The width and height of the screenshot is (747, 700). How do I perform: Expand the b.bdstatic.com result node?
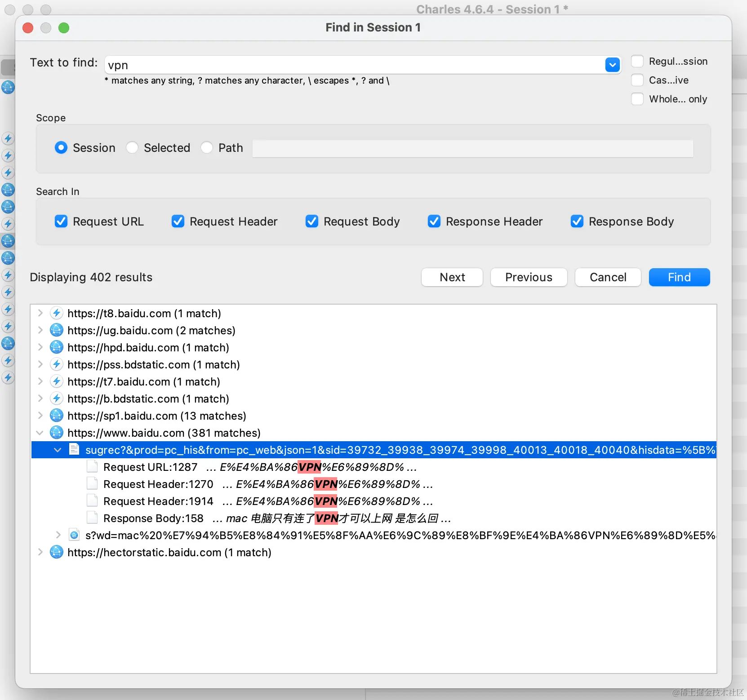click(40, 399)
